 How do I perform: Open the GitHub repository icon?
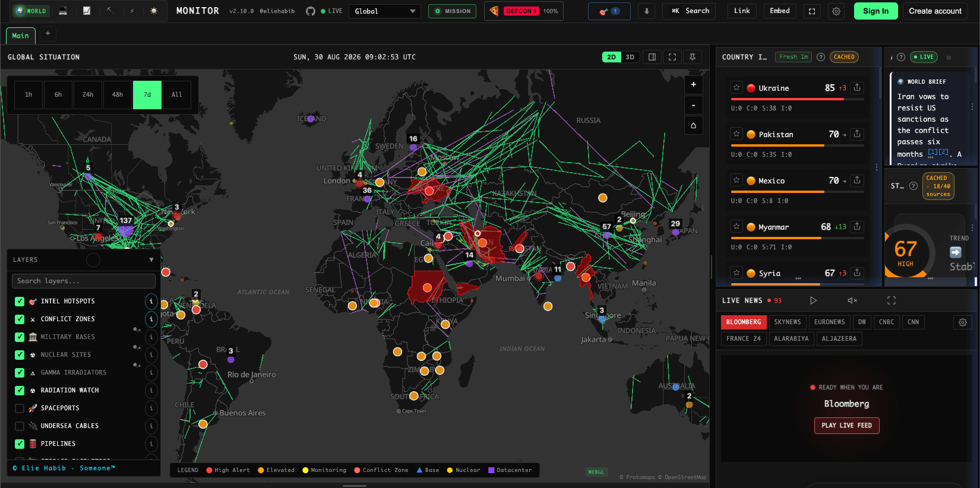[x=310, y=11]
